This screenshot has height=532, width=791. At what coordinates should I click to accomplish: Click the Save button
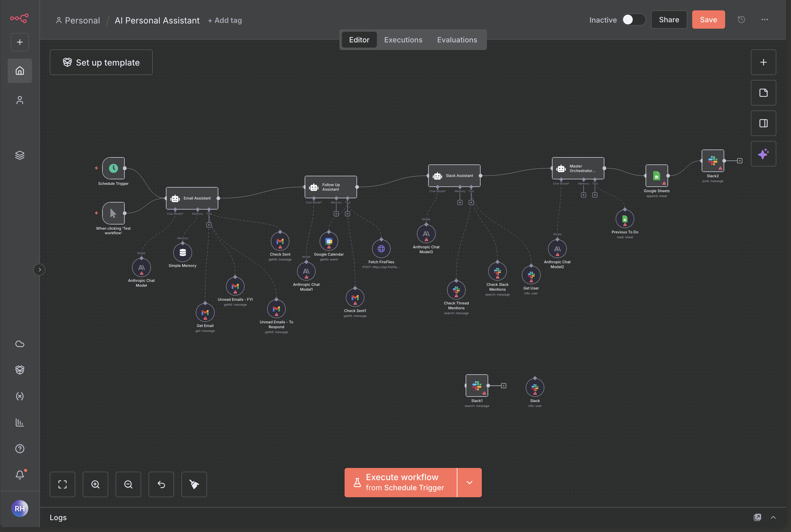[x=708, y=19]
